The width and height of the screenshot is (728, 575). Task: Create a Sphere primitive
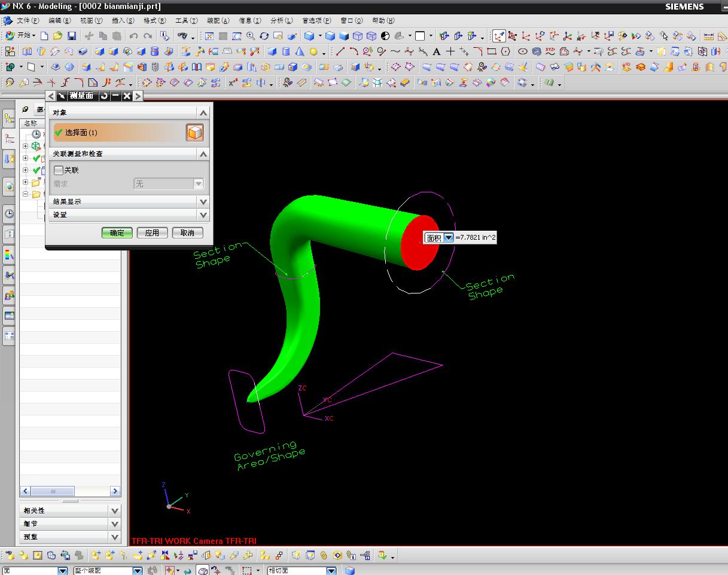click(313, 51)
